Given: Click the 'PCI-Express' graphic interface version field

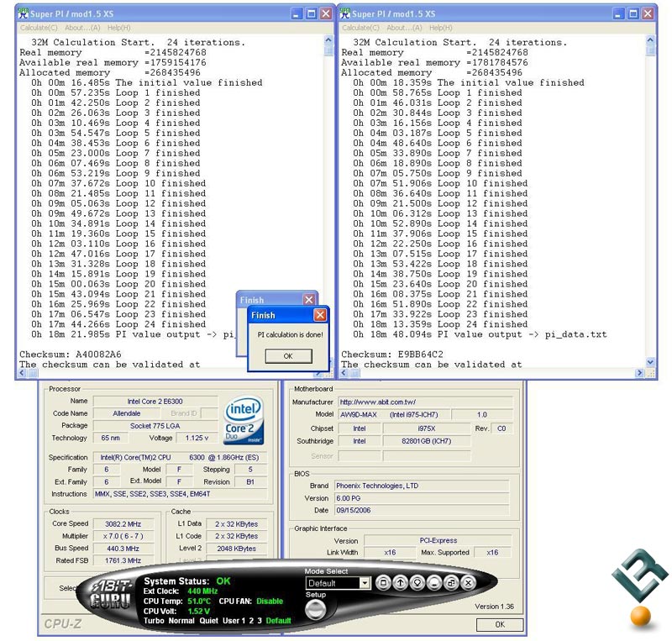Looking at the screenshot, I should coord(438,541).
